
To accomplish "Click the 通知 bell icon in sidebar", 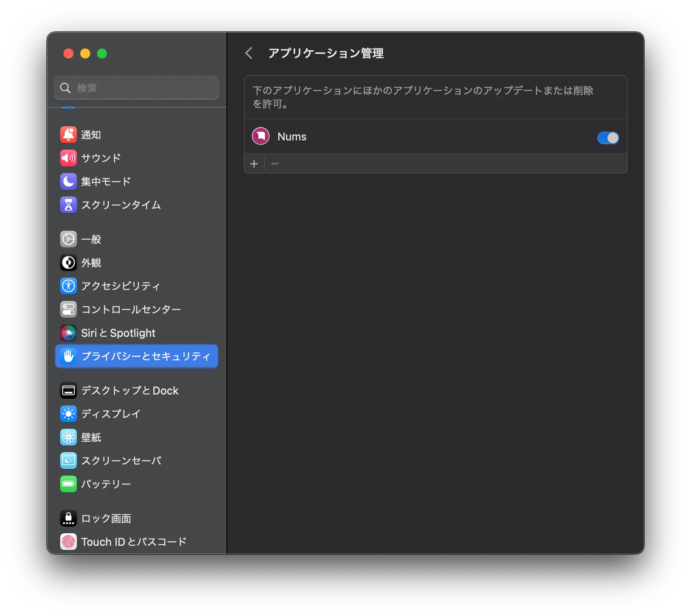I will tap(69, 135).
